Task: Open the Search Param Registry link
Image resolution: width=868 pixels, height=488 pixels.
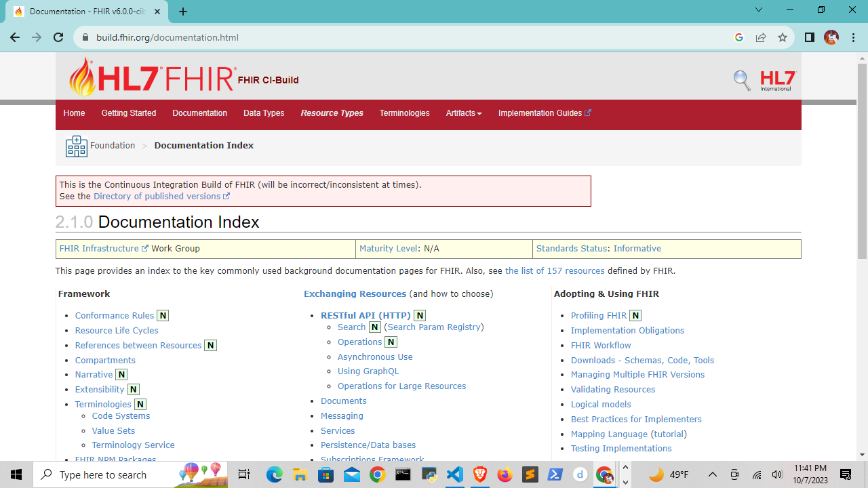Action: (x=434, y=327)
